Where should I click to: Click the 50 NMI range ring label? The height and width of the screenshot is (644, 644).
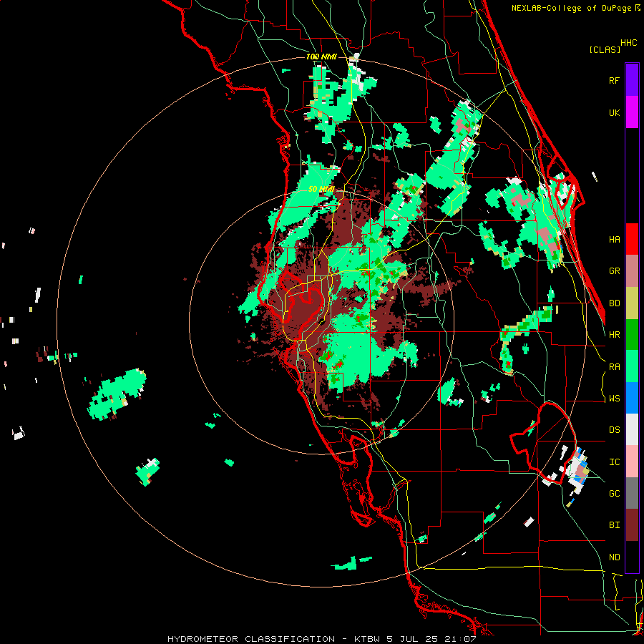[321, 190]
